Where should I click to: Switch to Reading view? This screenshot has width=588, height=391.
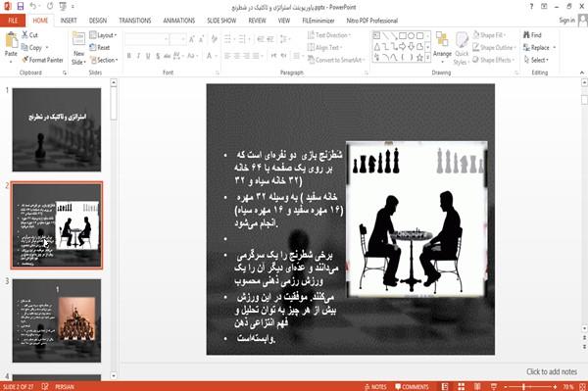[477, 387]
